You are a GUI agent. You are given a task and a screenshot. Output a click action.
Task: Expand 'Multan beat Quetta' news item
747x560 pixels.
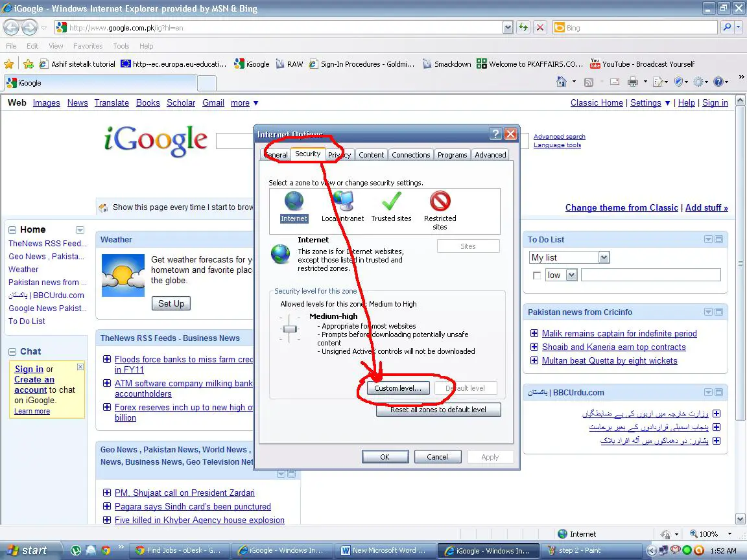pos(534,360)
